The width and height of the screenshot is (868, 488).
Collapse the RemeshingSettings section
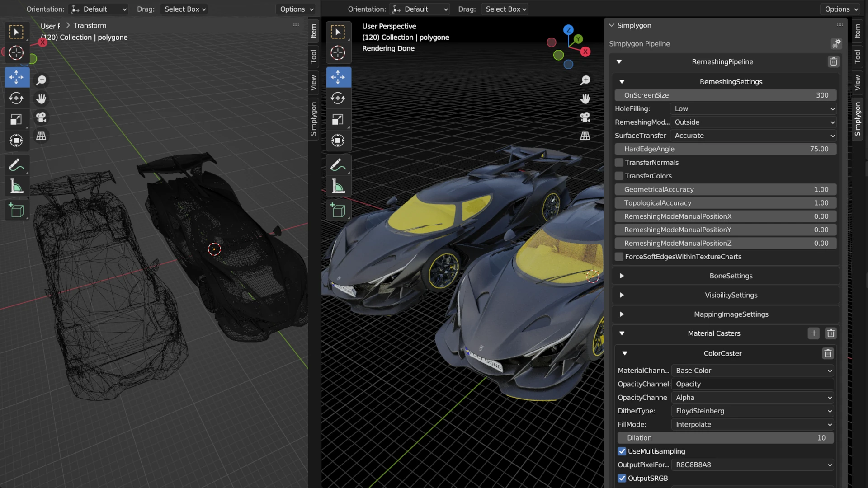[622, 82]
